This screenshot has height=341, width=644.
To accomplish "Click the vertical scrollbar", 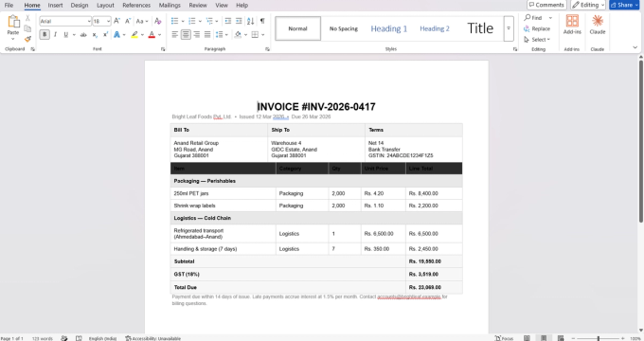I will point(640,141).
